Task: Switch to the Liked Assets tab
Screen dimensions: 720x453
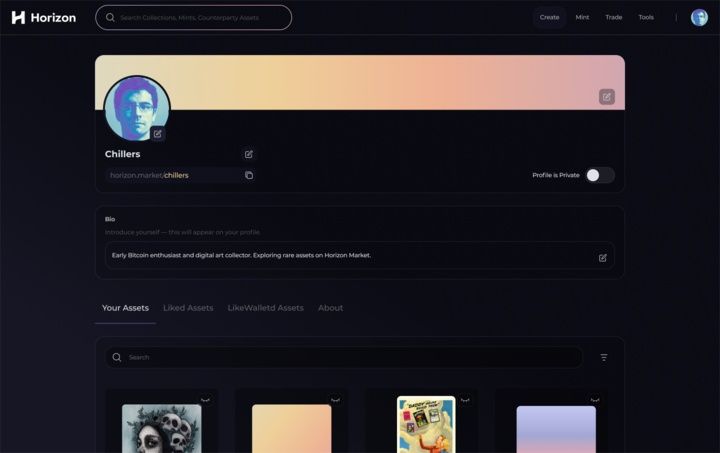Action: pyautogui.click(x=188, y=308)
